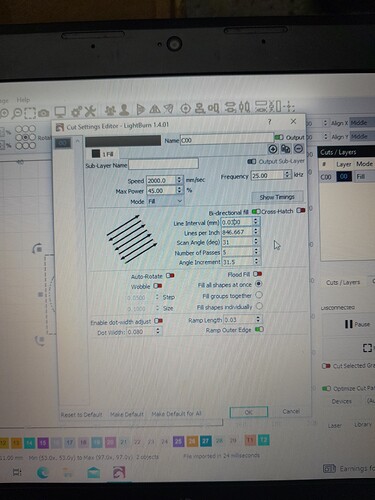Switch to the Cuts / Layers tab
This screenshot has width=375, height=500.
click(343, 282)
